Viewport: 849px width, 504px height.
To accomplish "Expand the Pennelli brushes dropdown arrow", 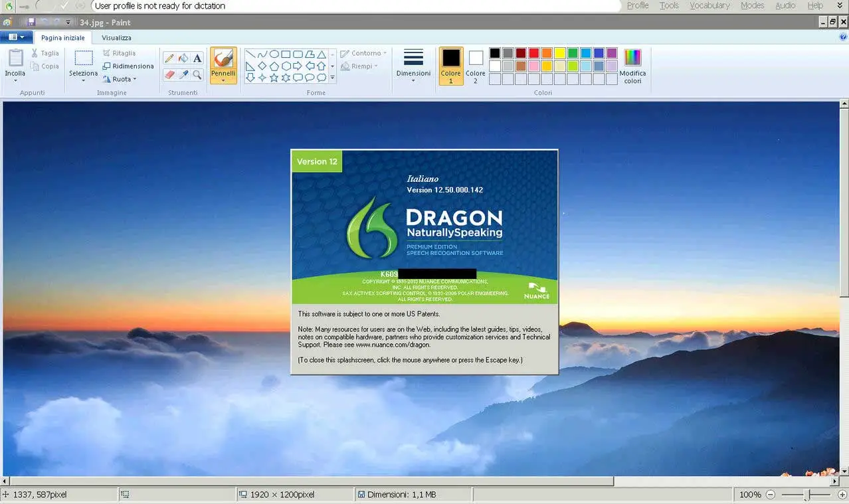I will (223, 80).
